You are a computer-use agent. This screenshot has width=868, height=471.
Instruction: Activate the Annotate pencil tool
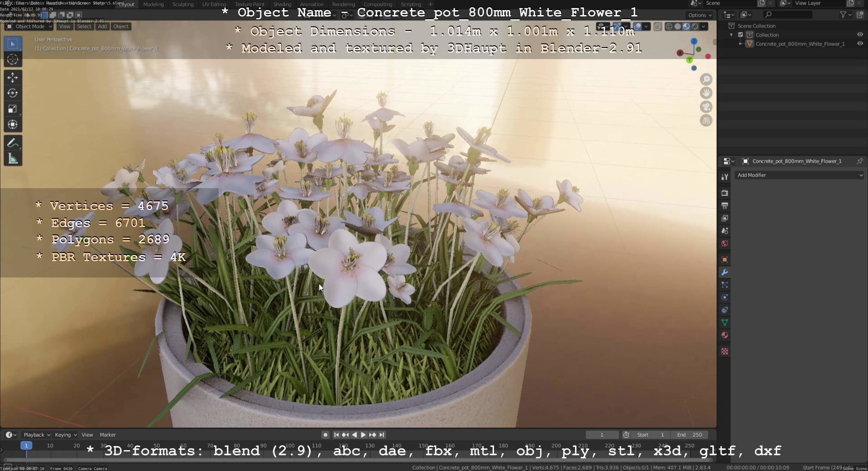(12, 143)
